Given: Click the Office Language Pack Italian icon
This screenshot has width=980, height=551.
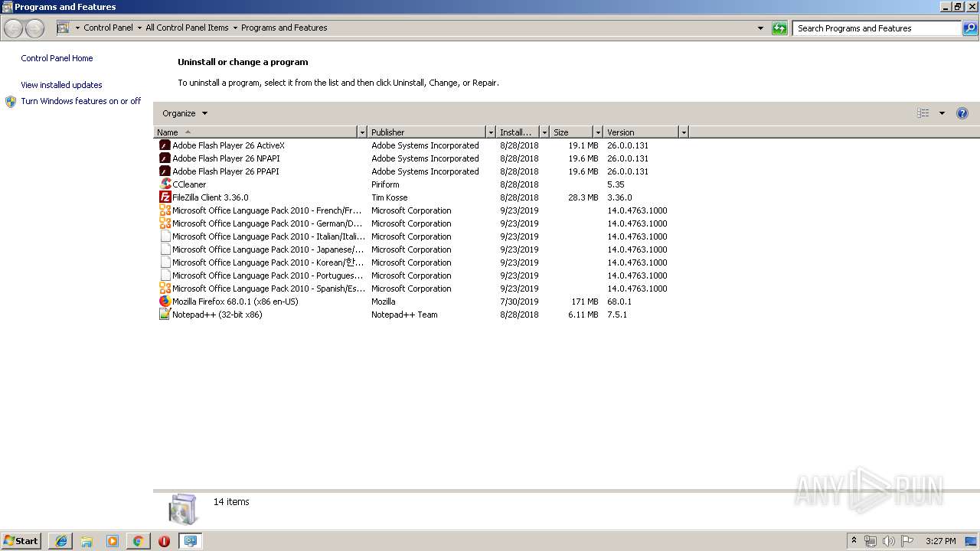Looking at the screenshot, I should tap(165, 236).
